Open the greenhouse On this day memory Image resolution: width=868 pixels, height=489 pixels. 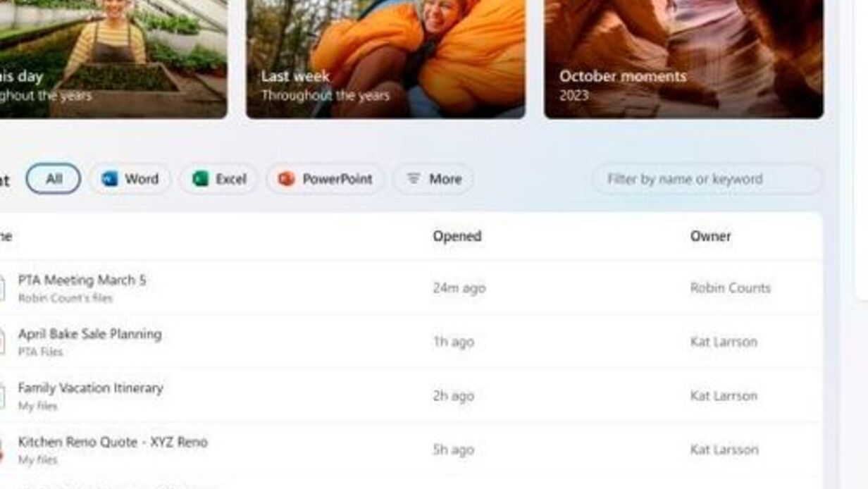click(113, 59)
